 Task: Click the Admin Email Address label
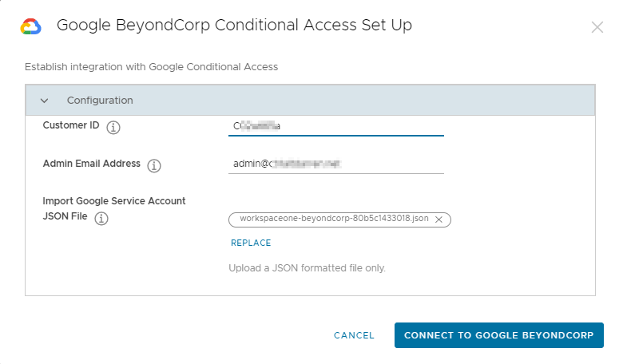point(91,164)
